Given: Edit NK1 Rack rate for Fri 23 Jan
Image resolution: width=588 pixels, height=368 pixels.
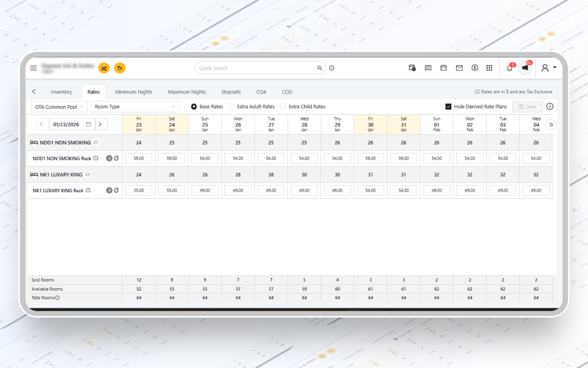Looking at the screenshot, I should pyautogui.click(x=139, y=190).
